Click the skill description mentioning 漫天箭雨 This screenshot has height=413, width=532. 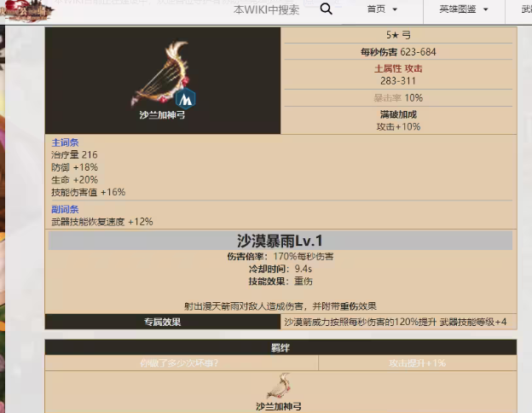280,306
